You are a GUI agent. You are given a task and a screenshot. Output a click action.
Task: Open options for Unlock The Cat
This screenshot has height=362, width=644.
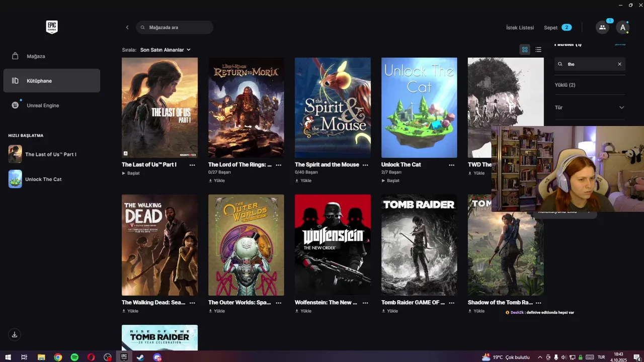point(452,165)
